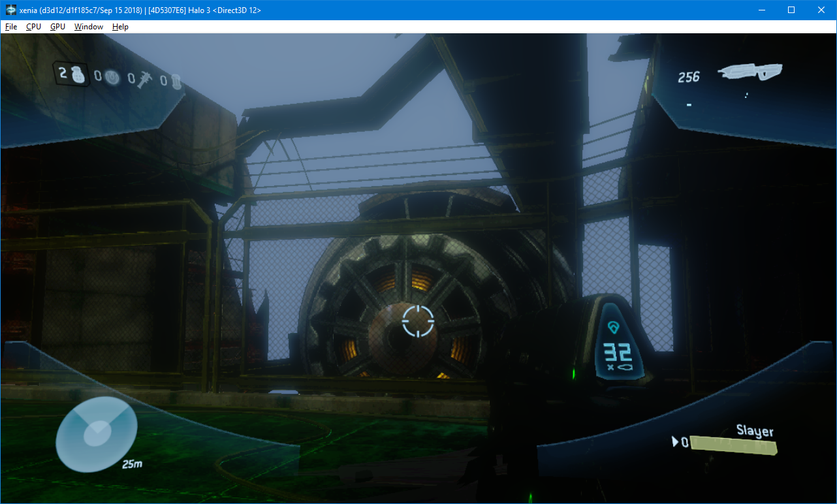
Task: Open the Window menu
Action: coord(88,27)
